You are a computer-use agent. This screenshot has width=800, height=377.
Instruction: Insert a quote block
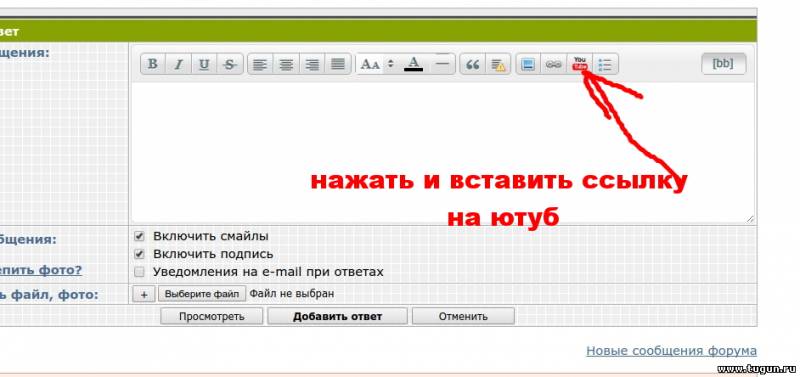[x=473, y=65]
